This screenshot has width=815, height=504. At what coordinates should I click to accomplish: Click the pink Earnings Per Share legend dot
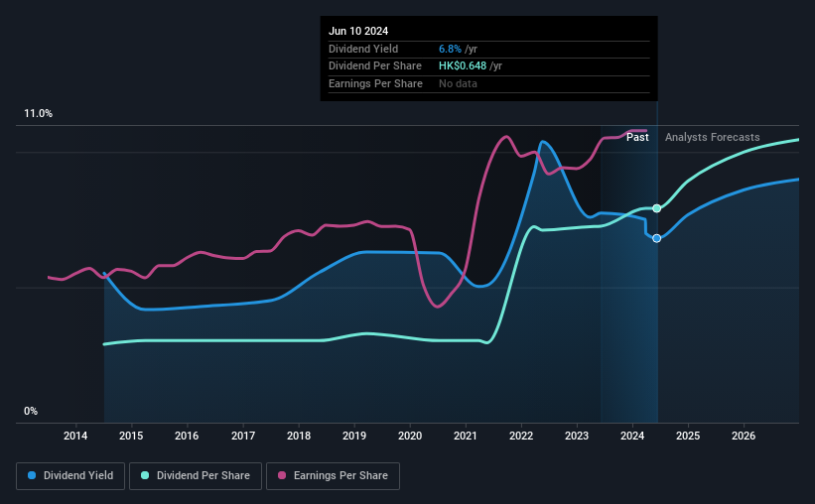[x=282, y=475]
